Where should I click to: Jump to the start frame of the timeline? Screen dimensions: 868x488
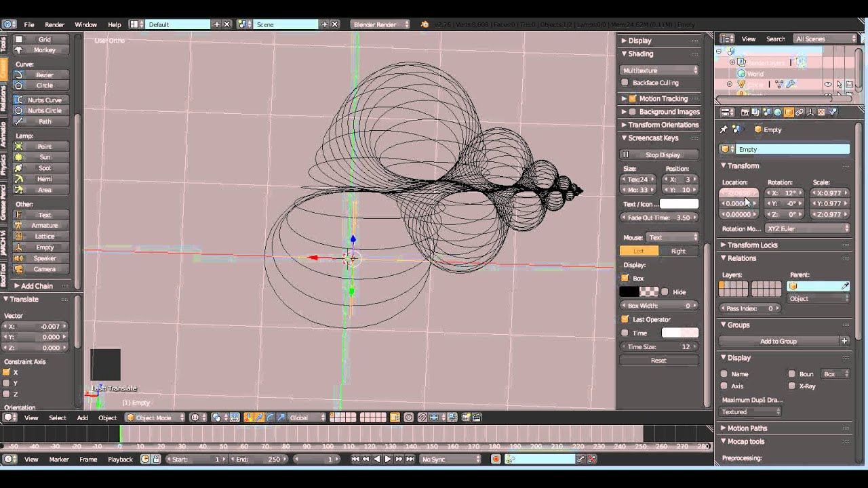point(355,459)
